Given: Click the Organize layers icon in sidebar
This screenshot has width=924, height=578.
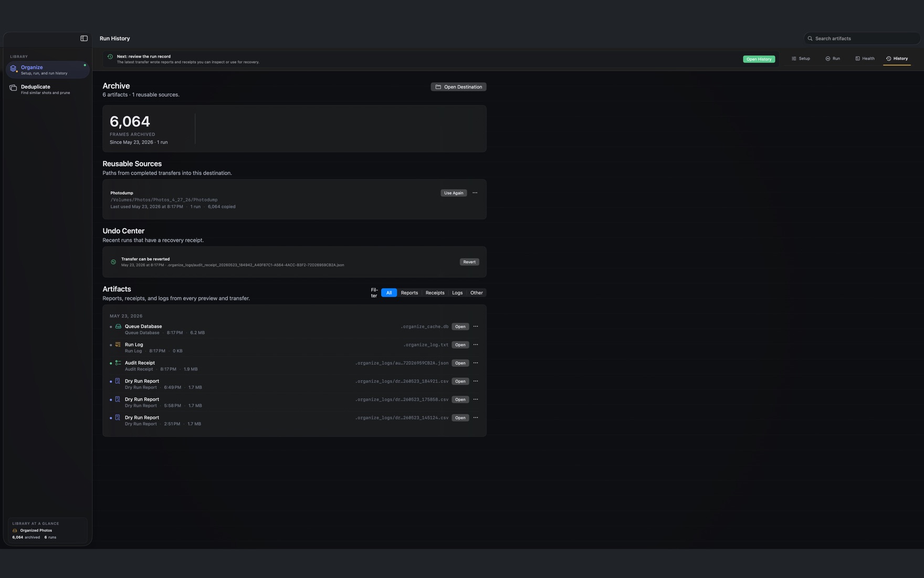Looking at the screenshot, I should tap(14, 69).
